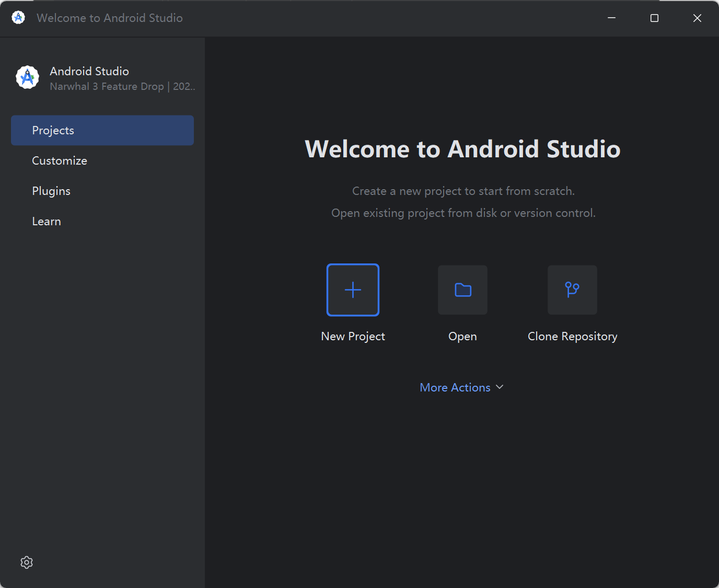Click the Welcome to Android Studio heading
Viewport: 719px width, 588px height.
pyautogui.click(x=462, y=149)
